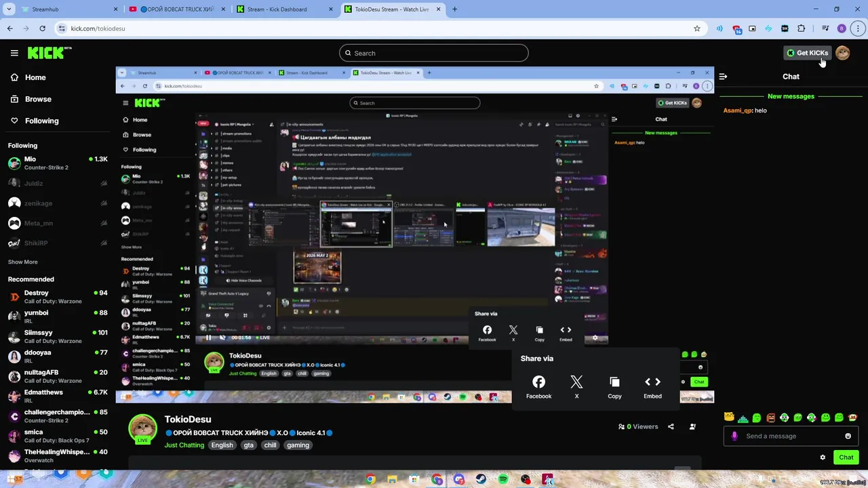The width and height of the screenshot is (868, 488).
Task: Share via X in the popup
Action: point(576,388)
